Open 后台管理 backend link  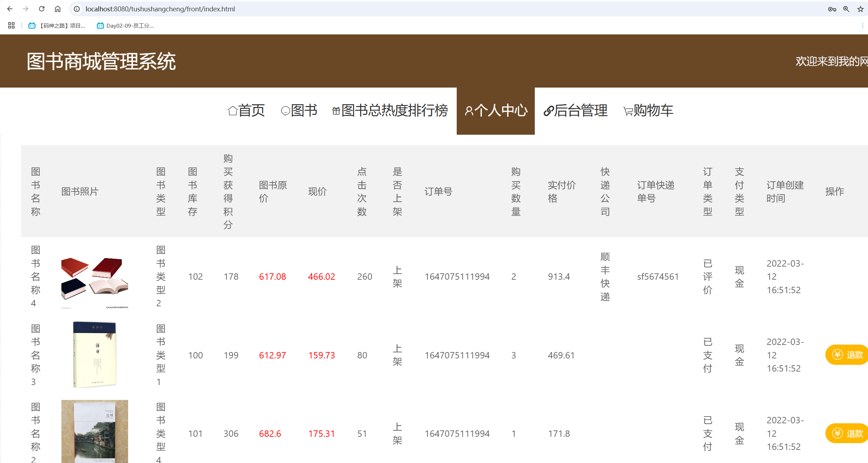coord(575,111)
